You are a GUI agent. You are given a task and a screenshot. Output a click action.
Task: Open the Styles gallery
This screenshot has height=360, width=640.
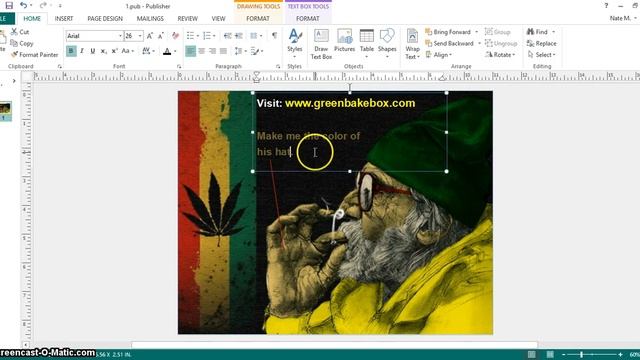click(x=295, y=43)
